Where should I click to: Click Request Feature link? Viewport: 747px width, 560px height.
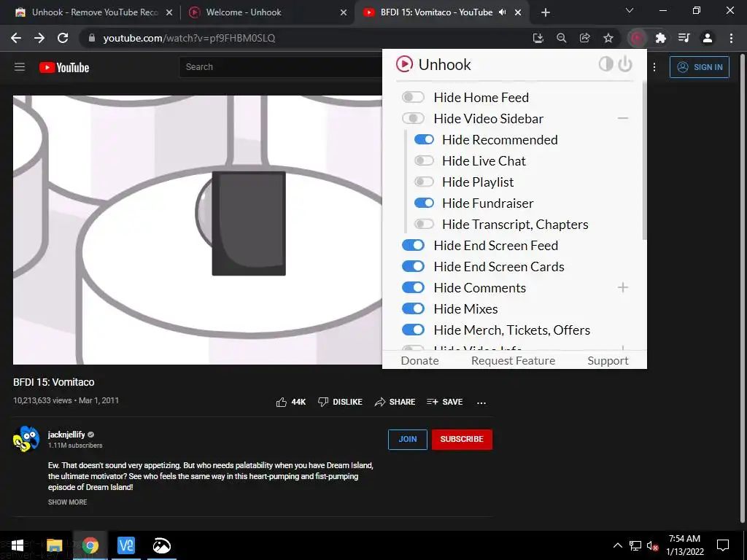pyautogui.click(x=513, y=360)
